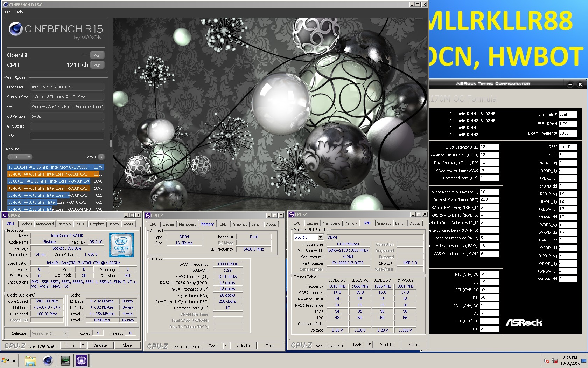Run the OpenGL benchmark
This screenshot has height=368, width=588.
point(97,55)
